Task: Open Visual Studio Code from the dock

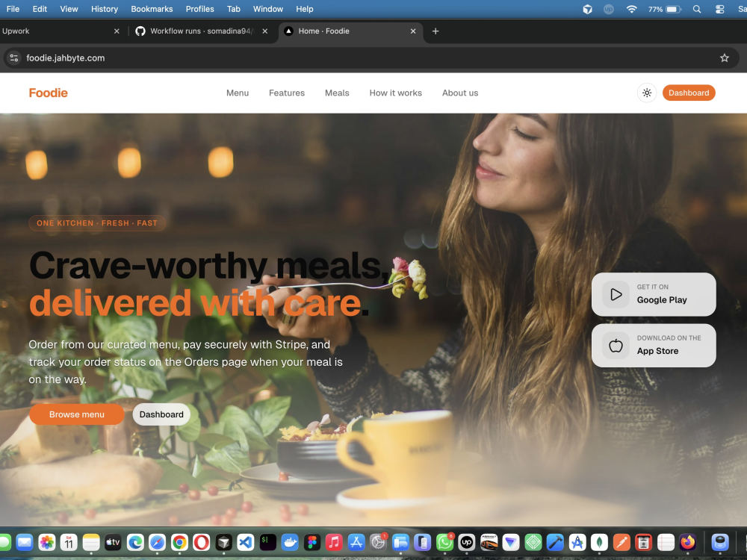Action: point(245,542)
